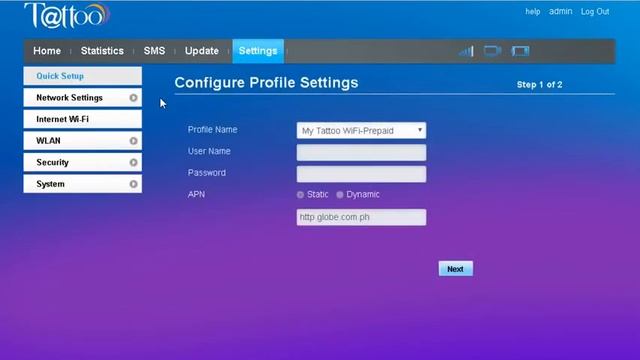640x360 pixels.
Task: Click the Next button
Action: click(456, 269)
